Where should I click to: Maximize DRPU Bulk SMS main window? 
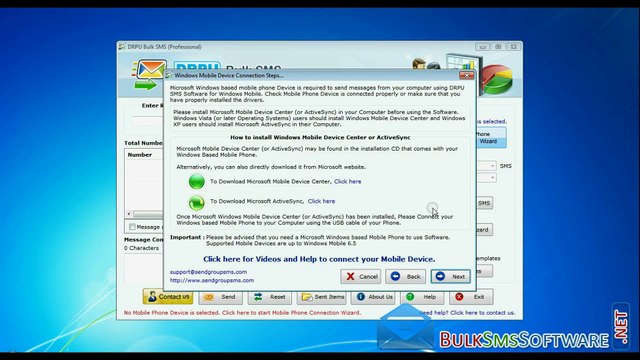tap(498, 47)
